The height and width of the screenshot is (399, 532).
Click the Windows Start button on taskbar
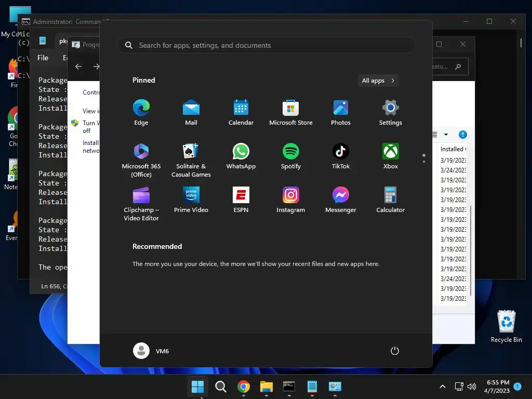(x=197, y=386)
